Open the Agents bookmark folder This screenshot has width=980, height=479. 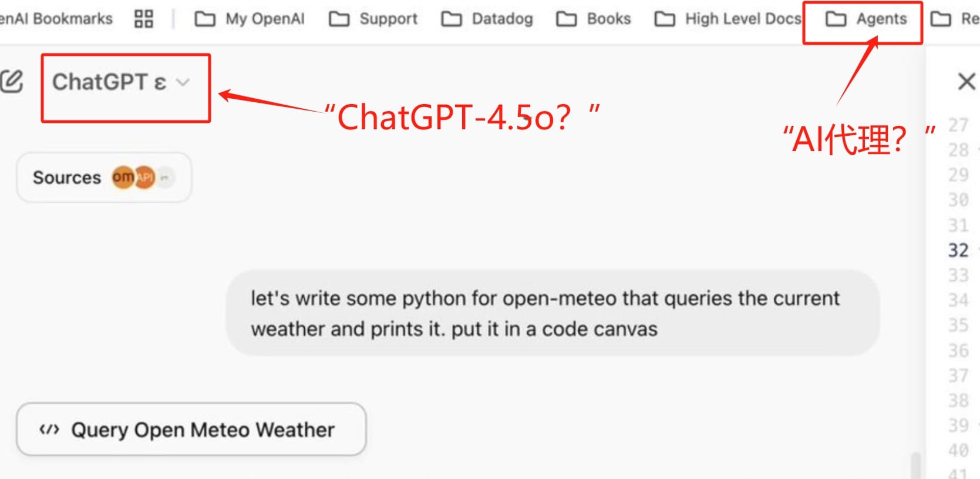(867, 19)
